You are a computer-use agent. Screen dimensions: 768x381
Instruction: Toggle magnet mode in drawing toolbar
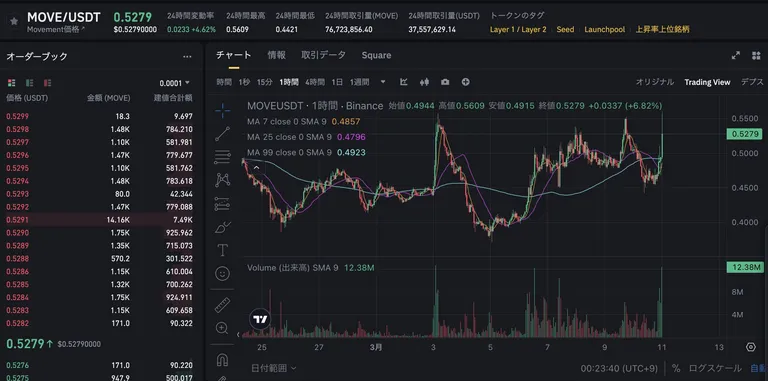(222, 360)
